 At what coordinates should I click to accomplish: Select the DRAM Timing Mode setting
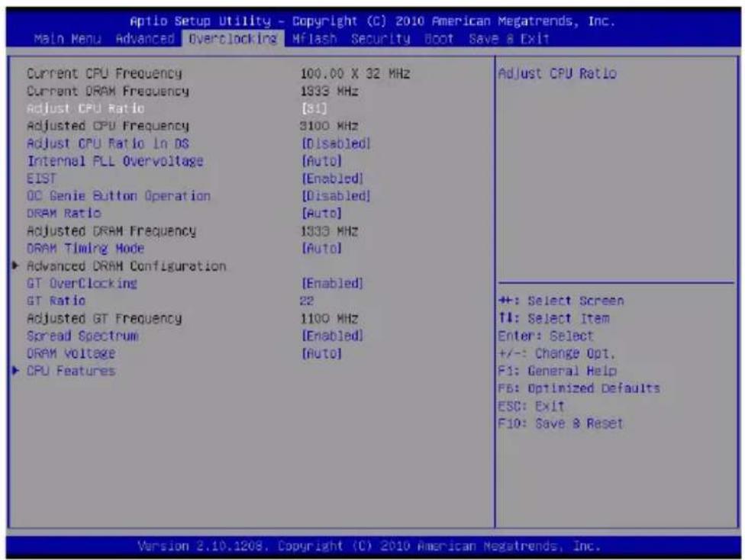tap(85, 249)
